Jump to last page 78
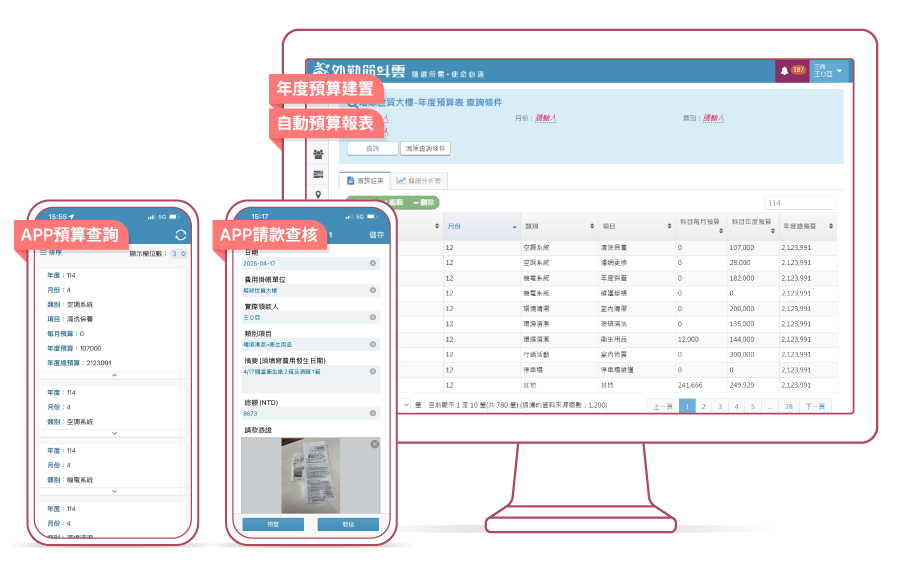The width and height of the screenshot is (900, 570). point(789,406)
